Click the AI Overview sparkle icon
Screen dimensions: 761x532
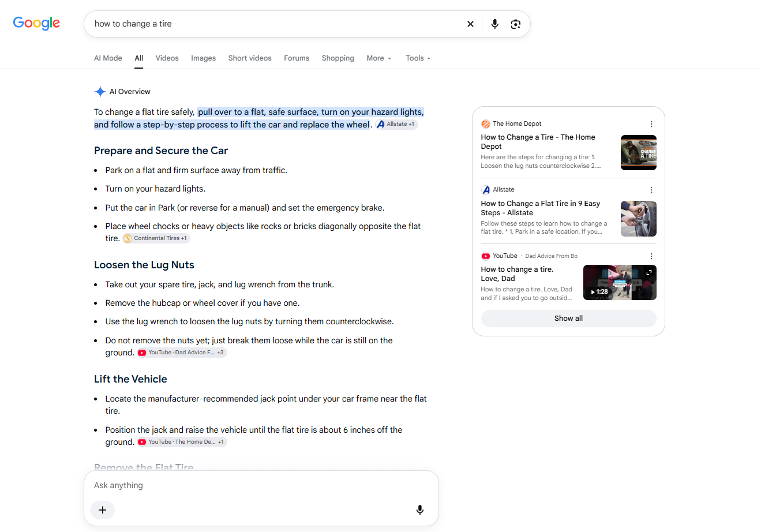(x=100, y=92)
